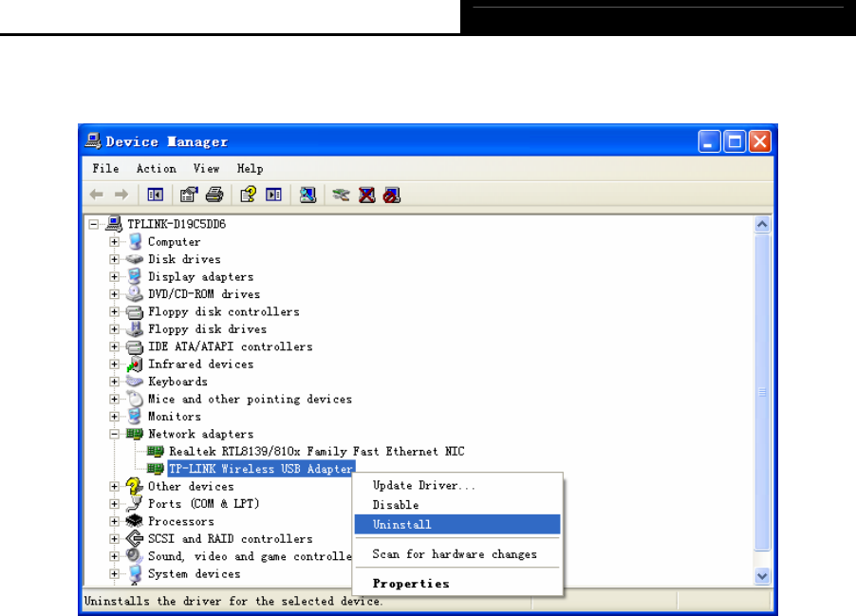856x616 pixels.
Task: Expand the Other devices node
Action: pyautogui.click(x=114, y=486)
